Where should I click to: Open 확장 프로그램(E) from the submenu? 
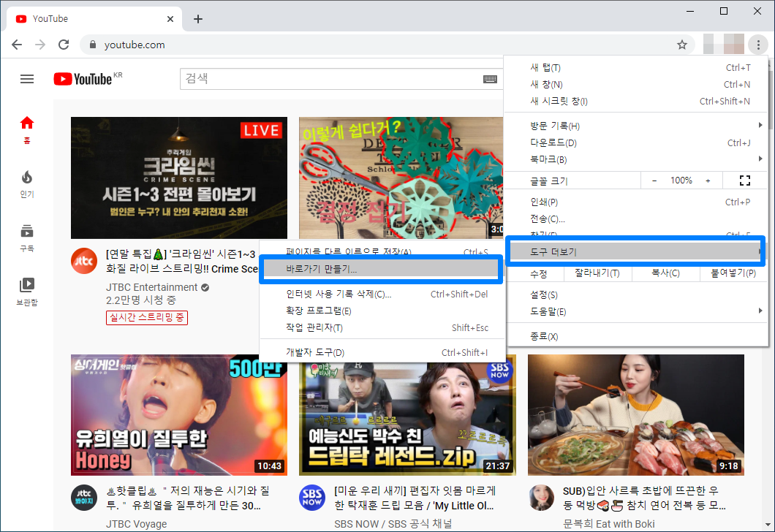(382, 311)
